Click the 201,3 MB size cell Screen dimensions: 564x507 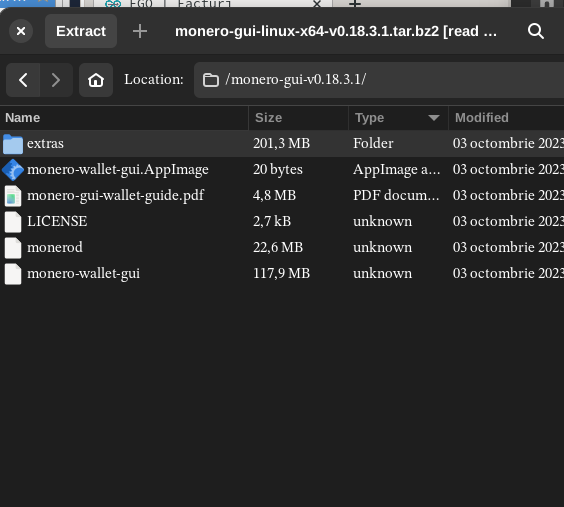281,143
